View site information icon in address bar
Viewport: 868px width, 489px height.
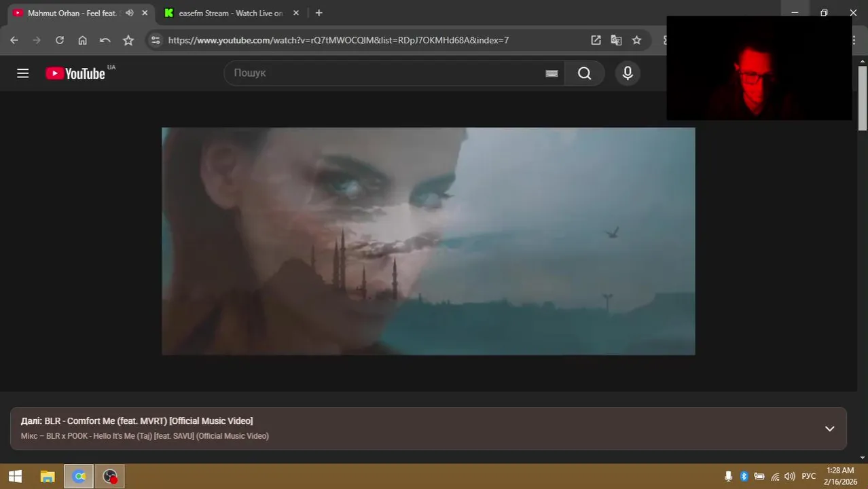[x=156, y=40]
